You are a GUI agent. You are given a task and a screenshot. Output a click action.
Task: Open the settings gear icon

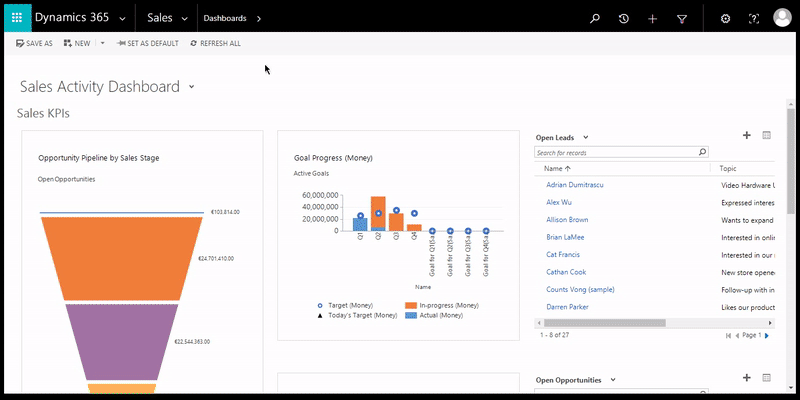726,18
